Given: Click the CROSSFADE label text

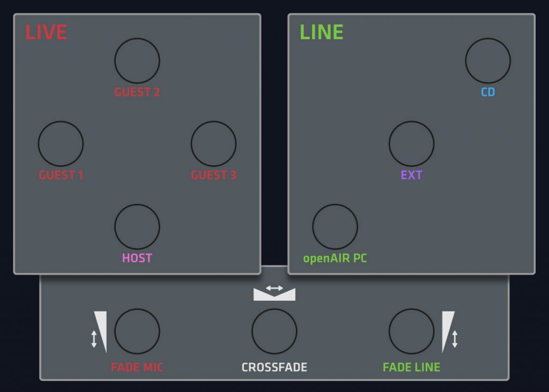Looking at the screenshot, I should coord(274,367).
